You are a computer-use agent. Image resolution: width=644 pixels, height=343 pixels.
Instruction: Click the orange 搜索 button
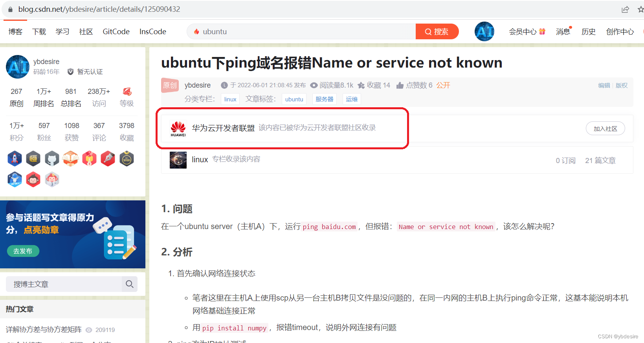point(437,31)
